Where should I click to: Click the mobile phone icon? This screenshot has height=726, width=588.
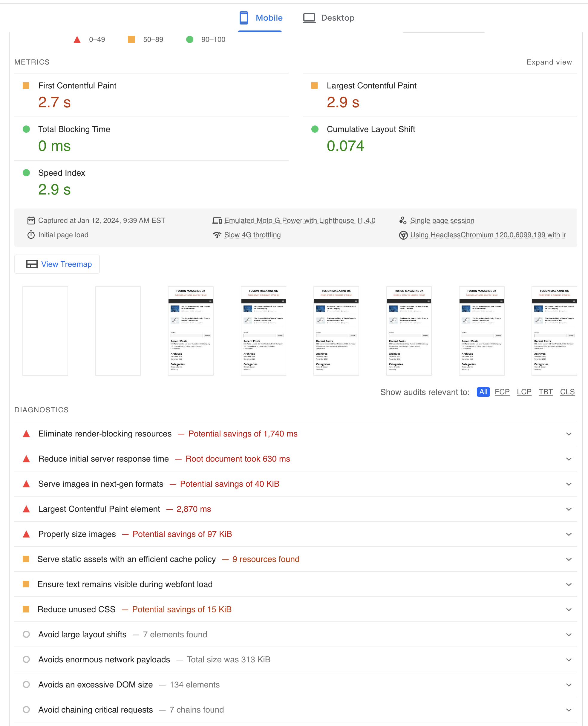244,18
